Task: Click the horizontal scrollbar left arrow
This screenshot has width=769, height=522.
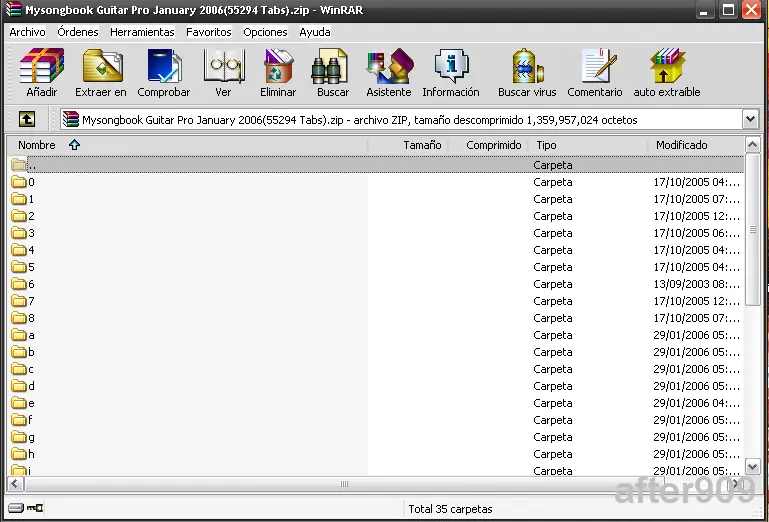Action: 15,484
